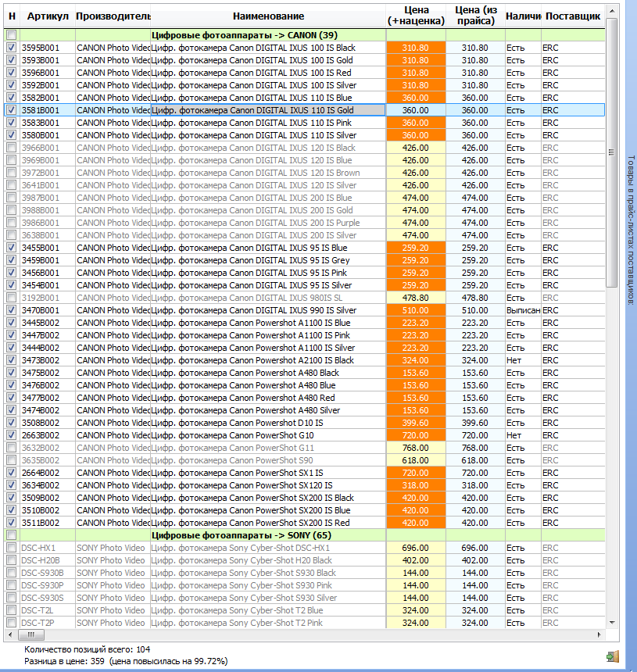
Task: Select 'Цифровые фотоаппараты -> CANON (39)' group row
Action: [x=304, y=35]
